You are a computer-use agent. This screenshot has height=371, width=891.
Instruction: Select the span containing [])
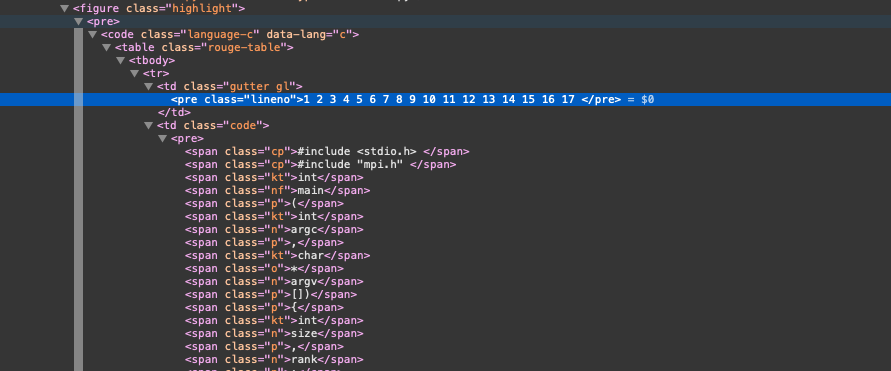[x=271, y=294]
